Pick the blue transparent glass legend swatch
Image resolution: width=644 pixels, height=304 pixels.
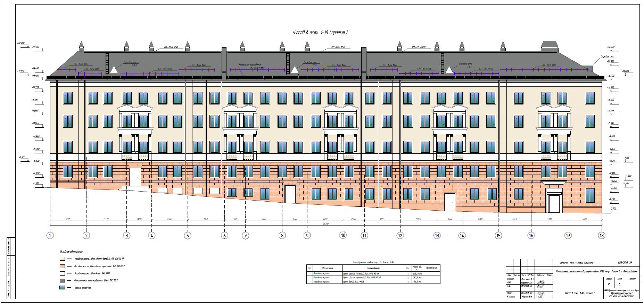coord(63,288)
